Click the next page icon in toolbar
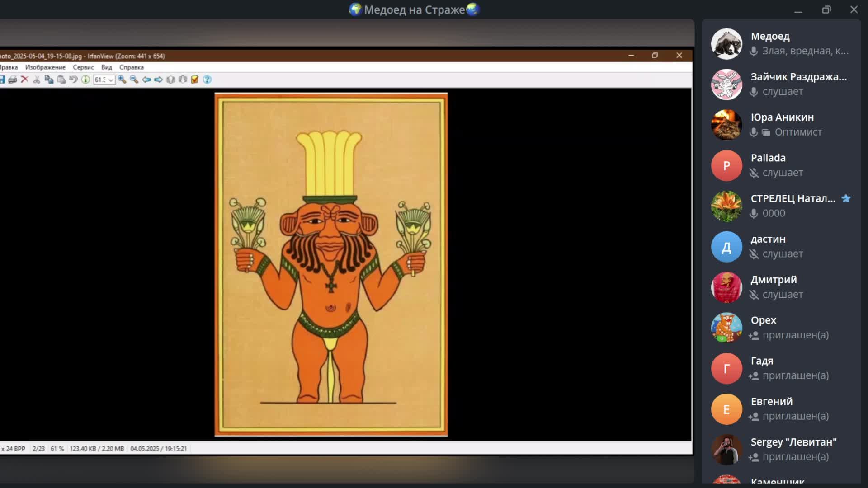 (x=183, y=80)
